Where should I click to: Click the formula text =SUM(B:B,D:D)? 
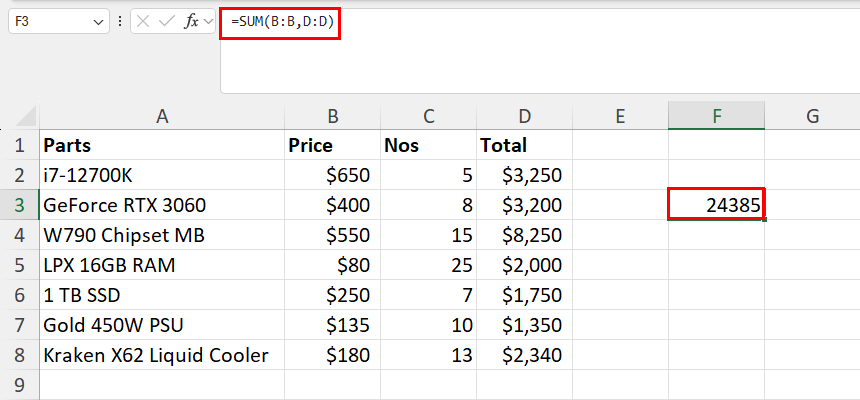282,22
